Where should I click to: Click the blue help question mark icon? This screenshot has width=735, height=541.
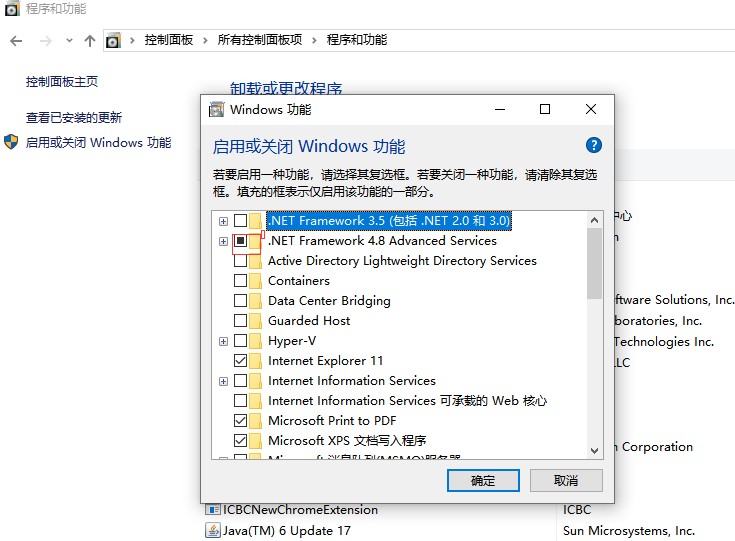point(593,145)
